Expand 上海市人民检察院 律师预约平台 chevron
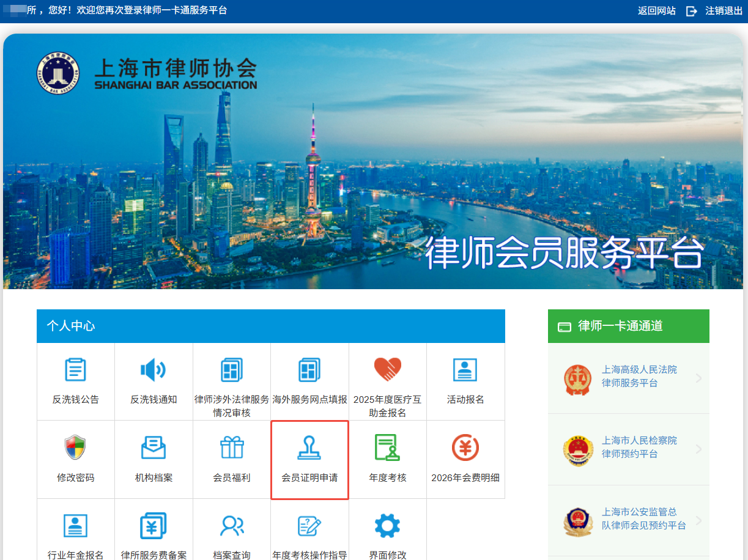748x560 pixels. 699,449
